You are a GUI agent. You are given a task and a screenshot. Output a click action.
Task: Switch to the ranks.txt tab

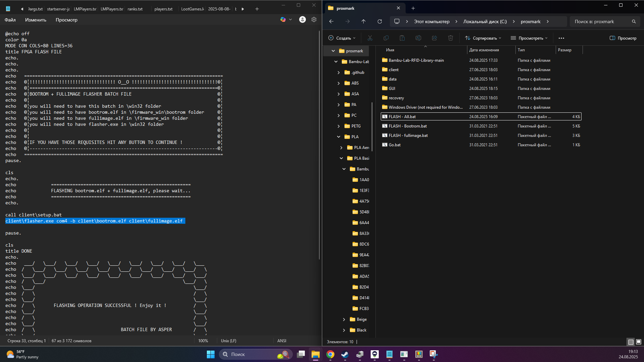(135, 9)
